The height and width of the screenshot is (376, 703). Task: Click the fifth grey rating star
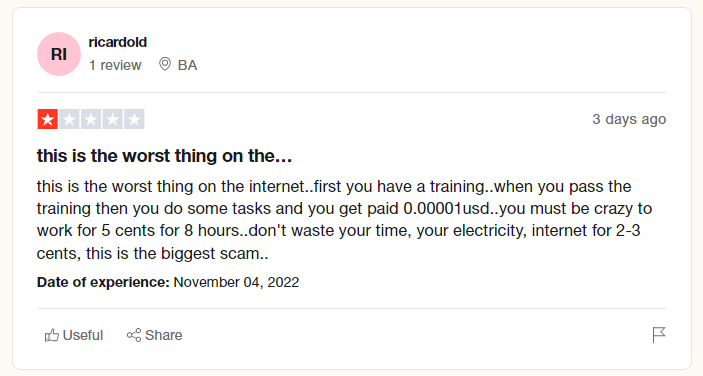point(134,119)
